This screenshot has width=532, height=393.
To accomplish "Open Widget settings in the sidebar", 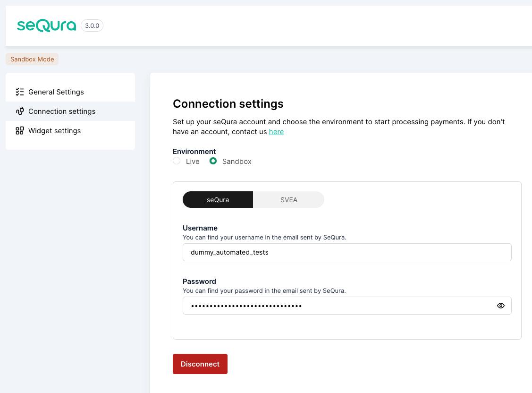I will tap(70, 131).
